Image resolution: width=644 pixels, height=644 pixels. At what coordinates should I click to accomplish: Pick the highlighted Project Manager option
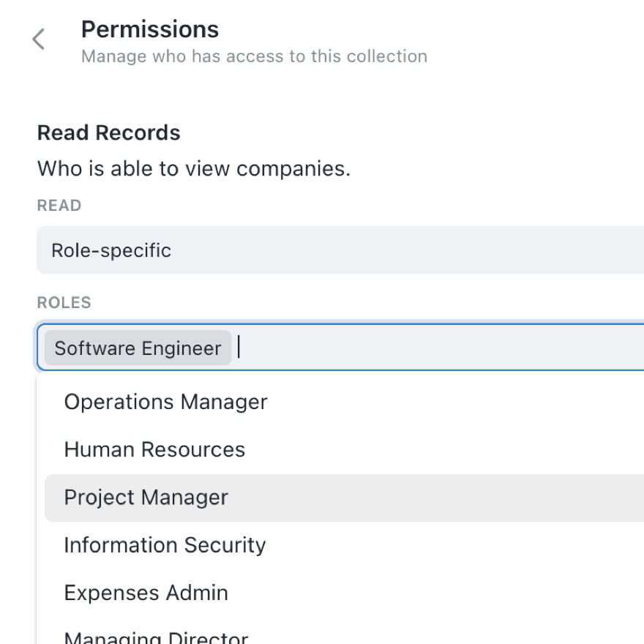click(x=344, y=498)
